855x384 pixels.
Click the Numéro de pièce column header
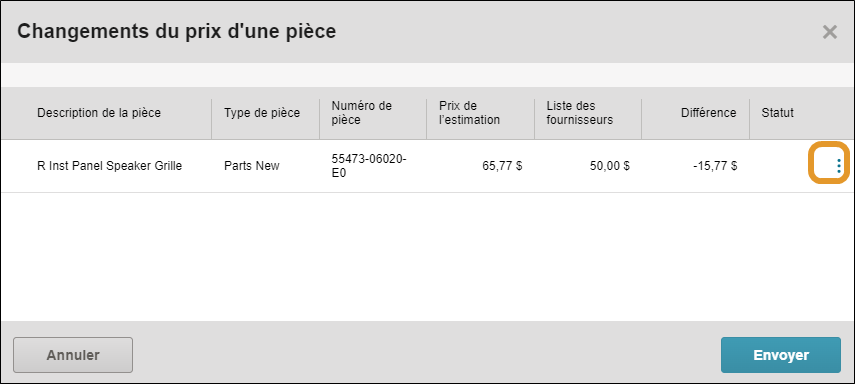[x=362, y=113]
